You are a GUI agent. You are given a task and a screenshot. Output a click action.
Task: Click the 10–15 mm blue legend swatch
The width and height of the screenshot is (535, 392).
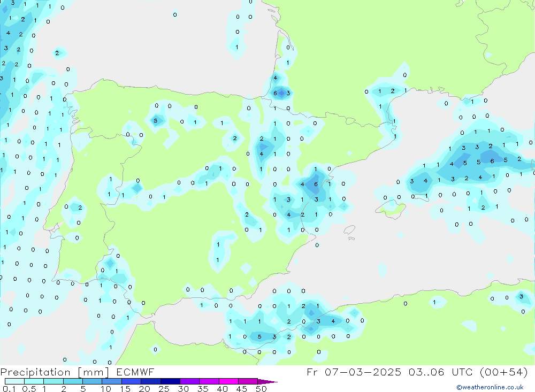[112, 381]
